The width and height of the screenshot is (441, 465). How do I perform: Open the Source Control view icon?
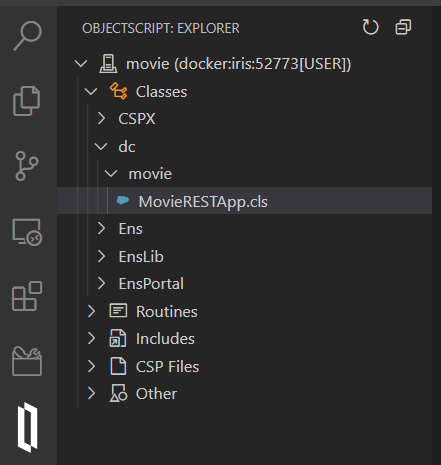[27, 166]
